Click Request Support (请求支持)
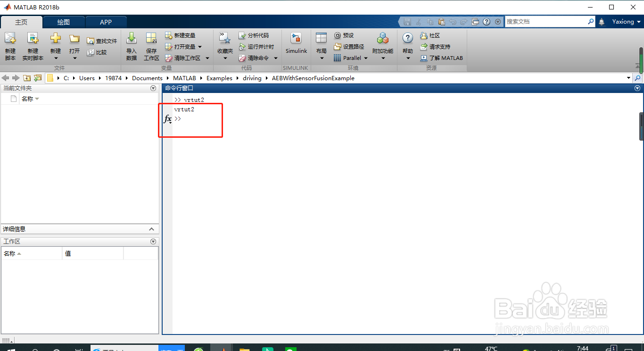This screenshot has height=351, width=644. 435,47
